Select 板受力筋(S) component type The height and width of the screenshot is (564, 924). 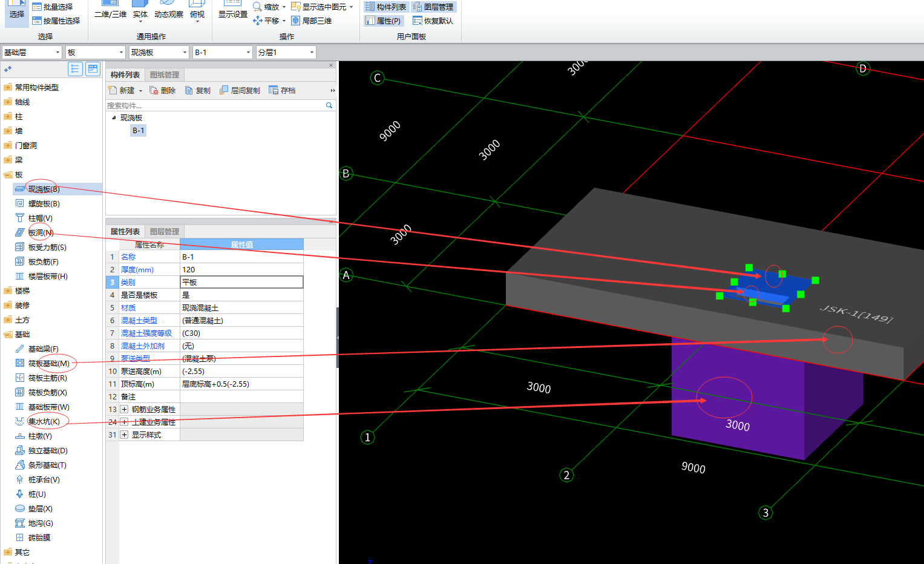click(47, 248)
